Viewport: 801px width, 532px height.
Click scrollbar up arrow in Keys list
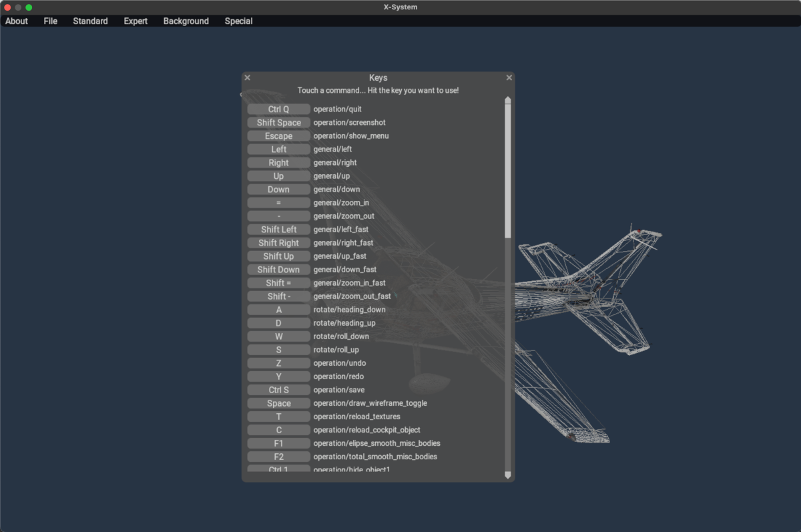(508, 100)
